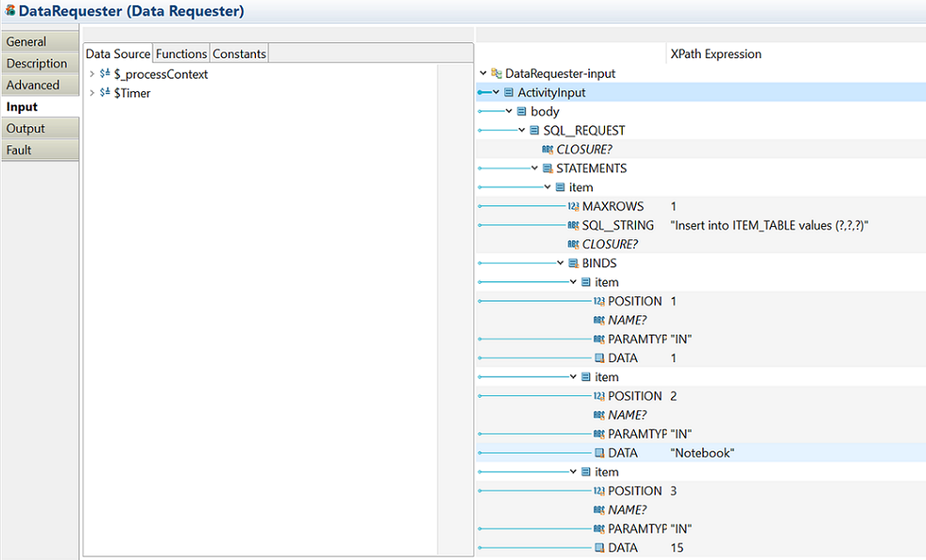Switch to the Functions tab

[x=182, y=53]
